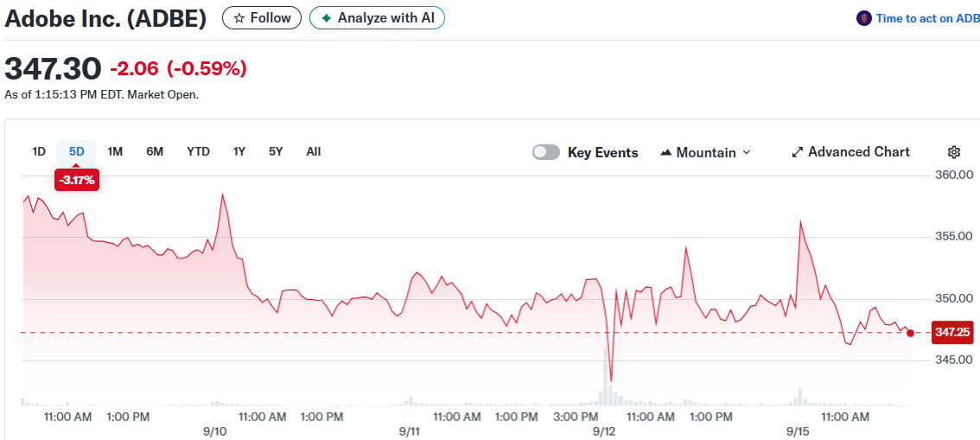Select the 1D time range tab
Viewport: 980px width, 440px height.
click(39, 151)
